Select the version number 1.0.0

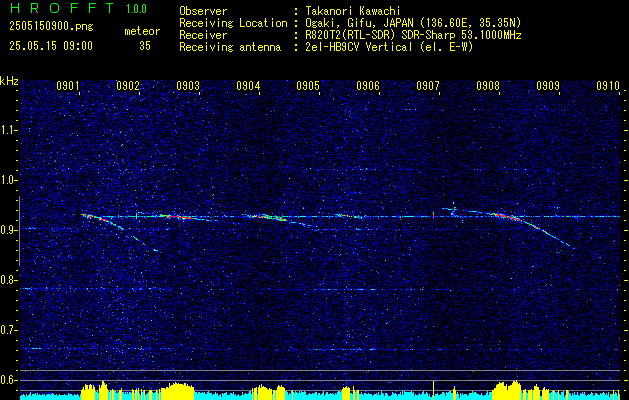coord(136,8)
